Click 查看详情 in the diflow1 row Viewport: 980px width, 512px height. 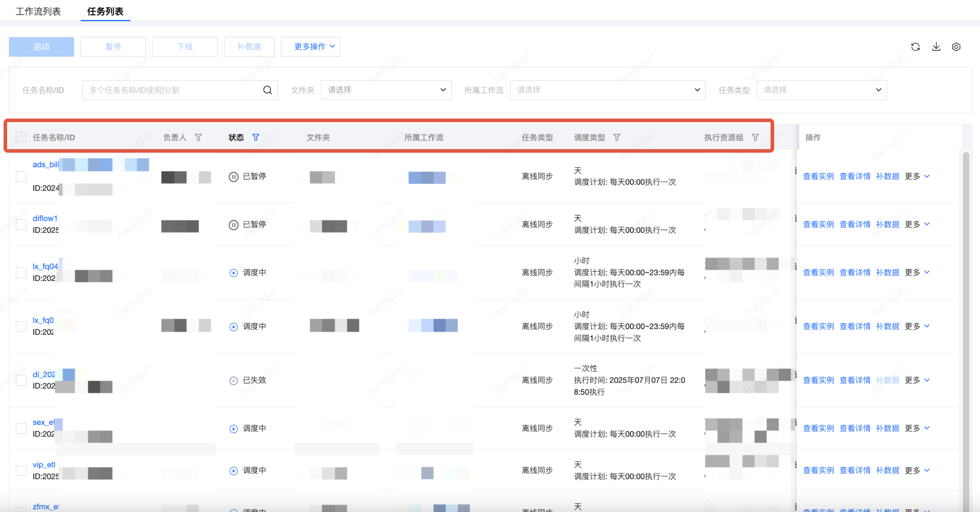tap(855, 224)
